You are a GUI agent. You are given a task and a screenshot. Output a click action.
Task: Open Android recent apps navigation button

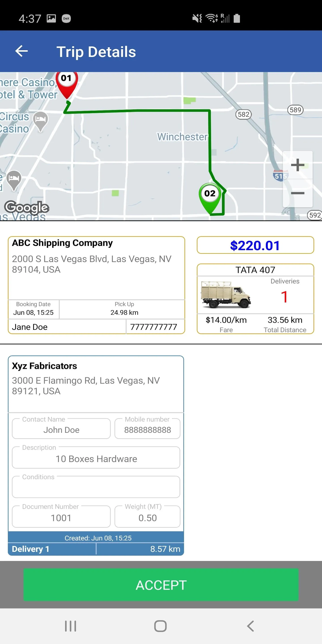point(70,626)
